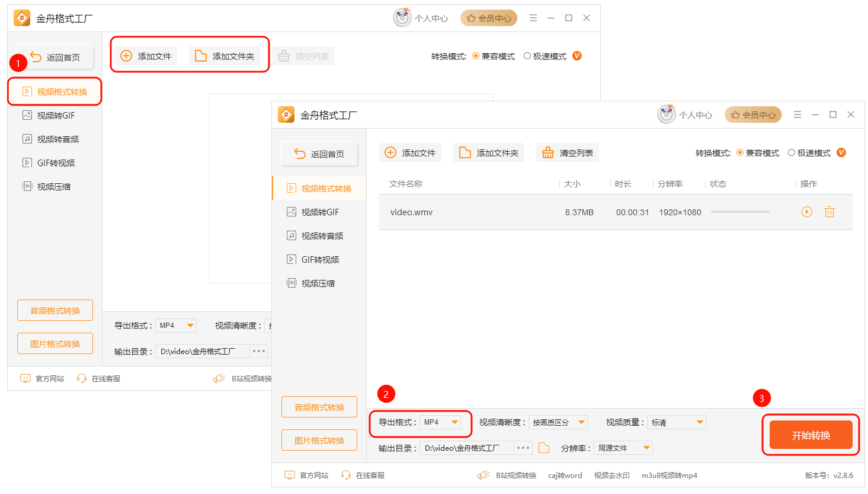Select 视频压缩 in the front window sidebar

pos(319,283)
